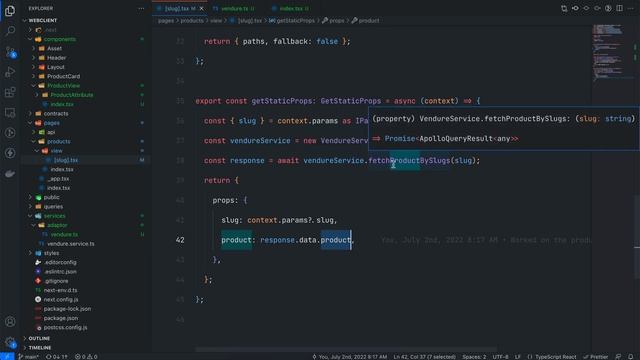
Task: Click the remote window indicator in status bar
Action: coord(7,356)
